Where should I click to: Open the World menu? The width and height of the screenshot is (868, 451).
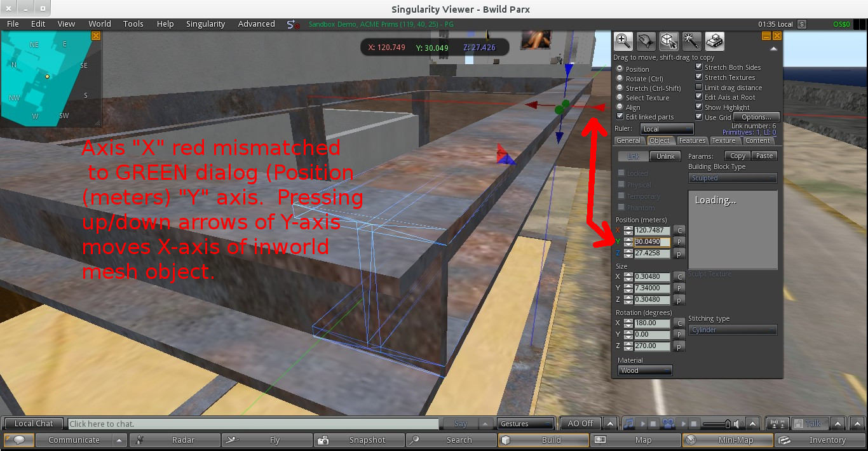point(99,24)
